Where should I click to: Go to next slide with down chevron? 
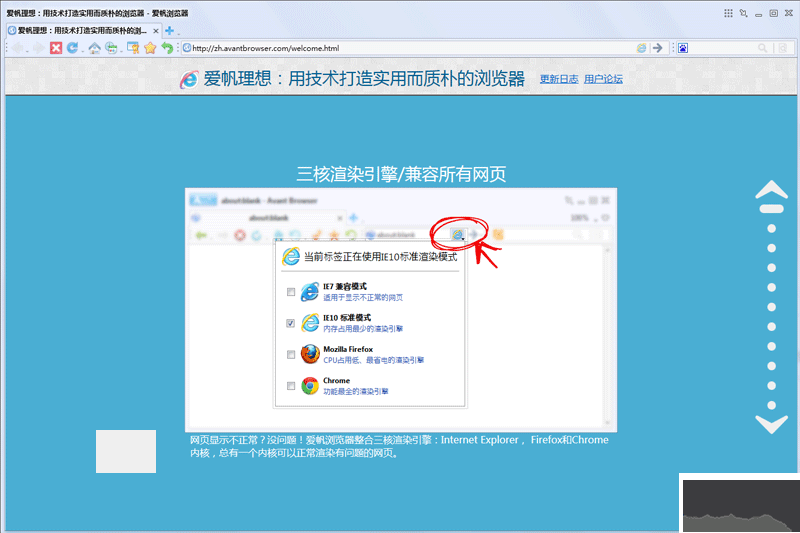[x=771, y=424]
